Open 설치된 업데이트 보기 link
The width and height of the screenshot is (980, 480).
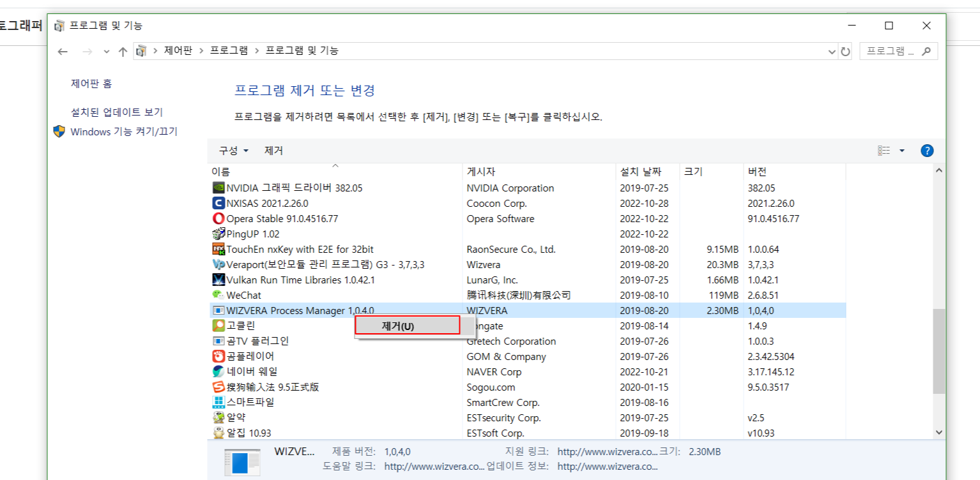(x=117, y=112)
